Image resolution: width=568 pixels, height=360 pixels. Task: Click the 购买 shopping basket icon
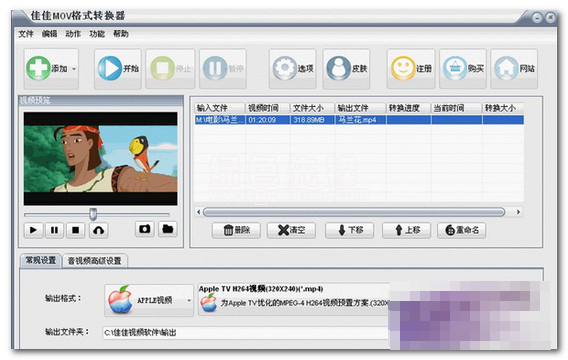point(455,68)
